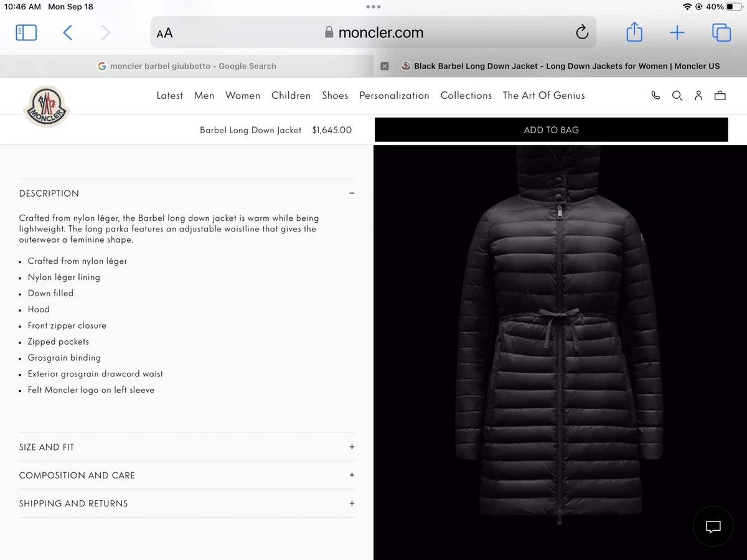
Task: Open the Collections menu
Action: click(x=466, y=96)
